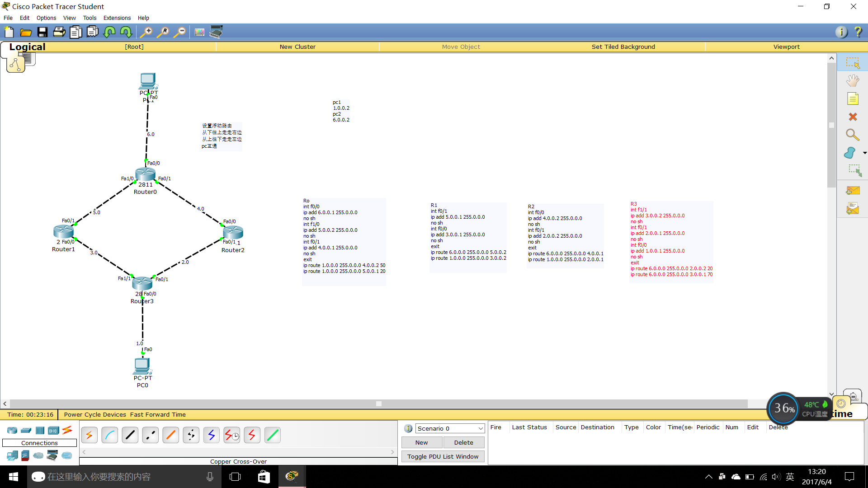868x488 pixels.
Task: Zoom in with the plus magnifier
Action: (x=146, y=32)
